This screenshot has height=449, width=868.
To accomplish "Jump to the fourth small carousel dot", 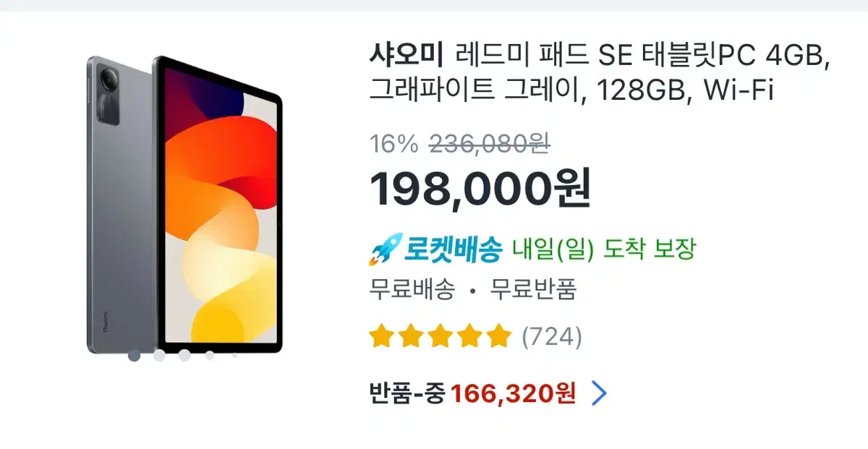I will (210, 355).
